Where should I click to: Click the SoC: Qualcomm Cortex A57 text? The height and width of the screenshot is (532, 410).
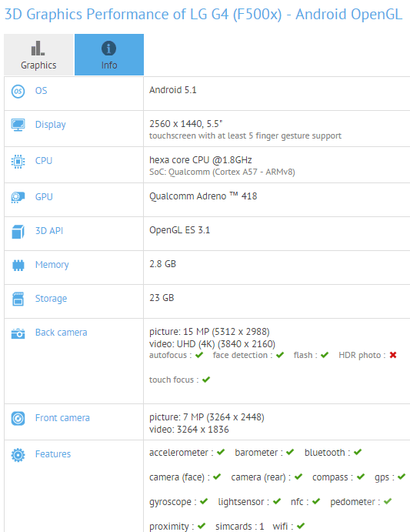pos(222,172)
